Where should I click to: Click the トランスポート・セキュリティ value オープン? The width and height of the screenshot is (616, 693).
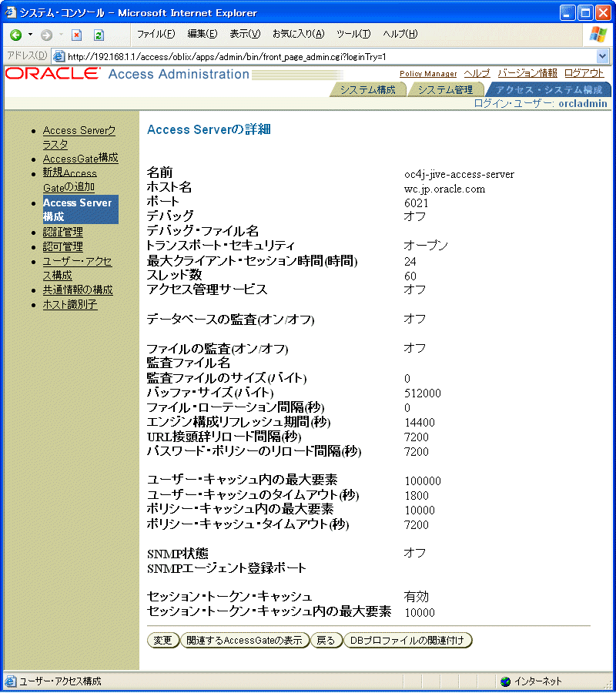[426, 246]
